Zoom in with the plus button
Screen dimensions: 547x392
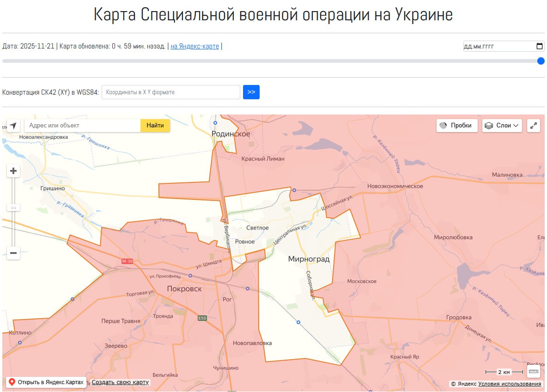coord(13,171)
